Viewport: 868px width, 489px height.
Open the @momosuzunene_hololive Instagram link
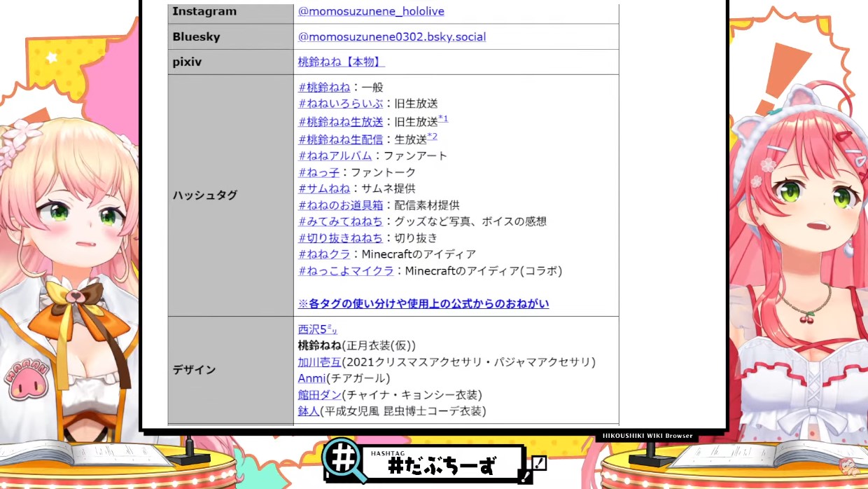tap(371, 11)
